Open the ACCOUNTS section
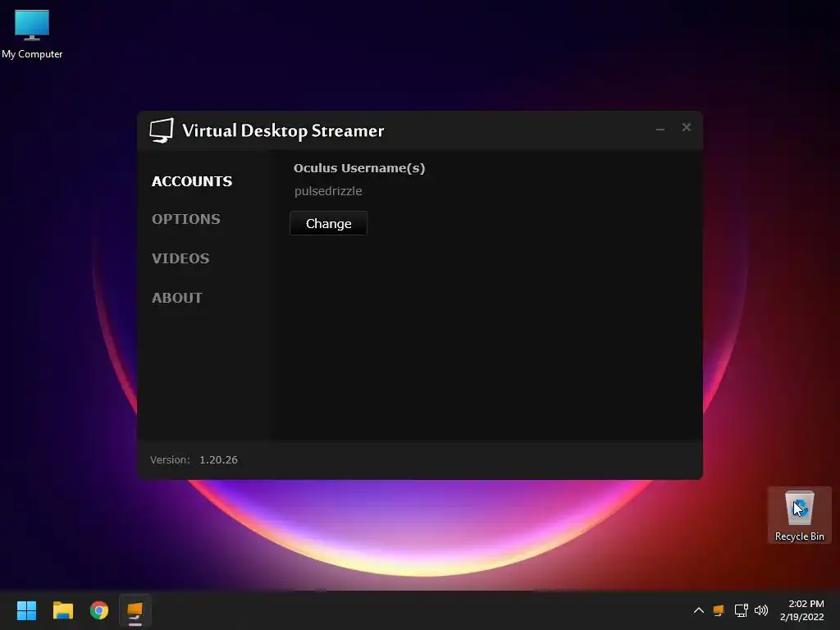This screenshot has height=630, width=840. tap(192, 181)
